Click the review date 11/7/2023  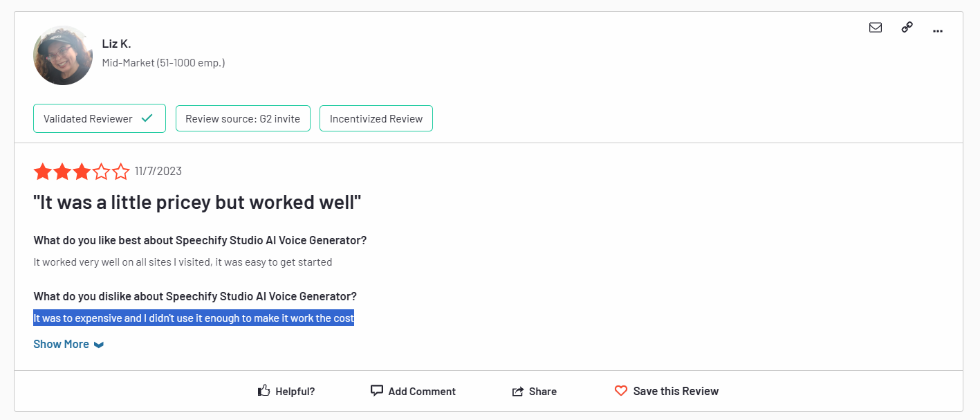click(x=158, y=171)
